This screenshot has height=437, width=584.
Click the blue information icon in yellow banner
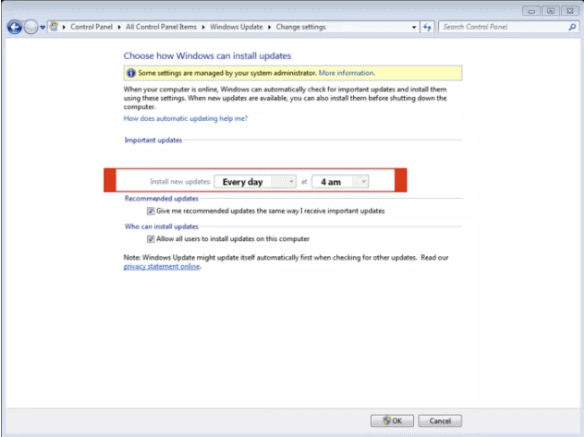coord(131,73)
